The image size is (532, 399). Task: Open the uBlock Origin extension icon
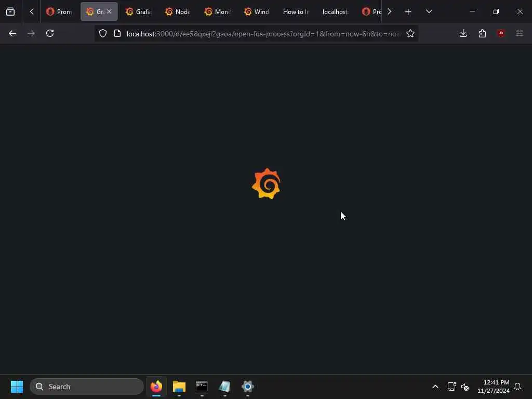point(501,33)
